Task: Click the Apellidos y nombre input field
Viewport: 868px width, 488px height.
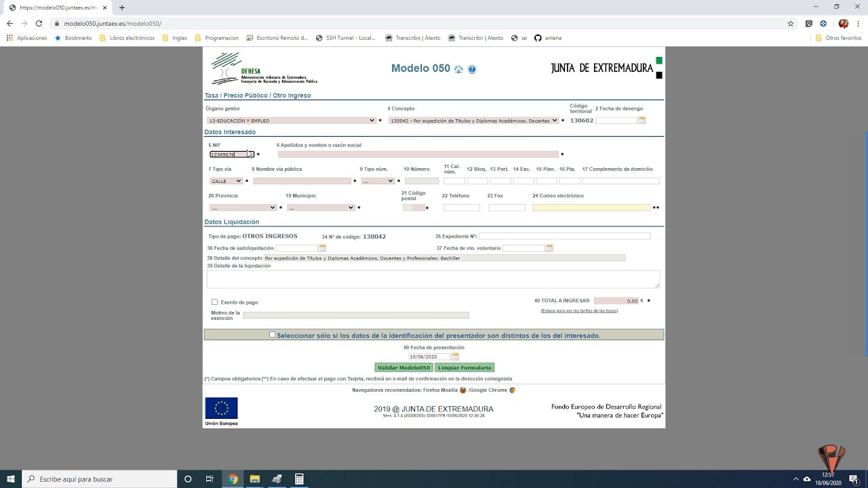Action: tap(418, 155)
